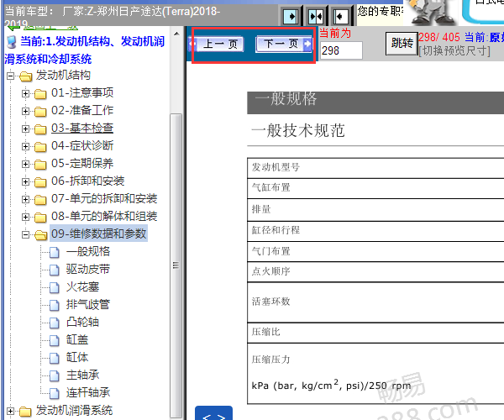Go to previous page with 上一页

[x=217, y=44]
